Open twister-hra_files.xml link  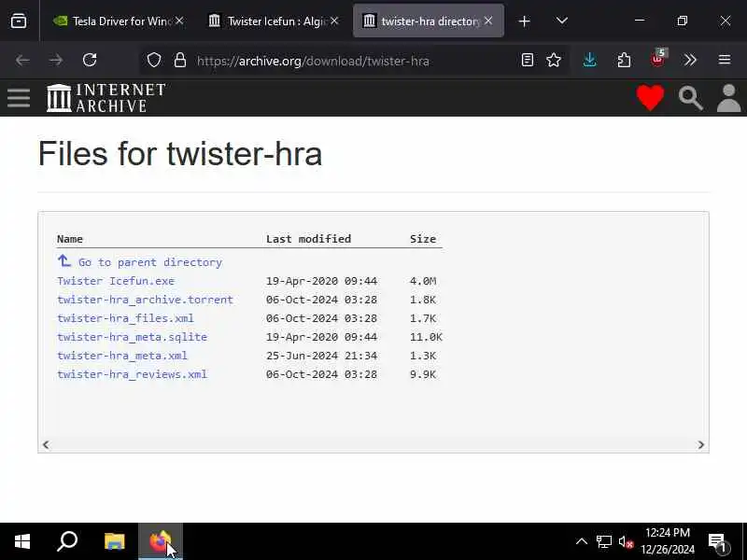tap(125, 318)
